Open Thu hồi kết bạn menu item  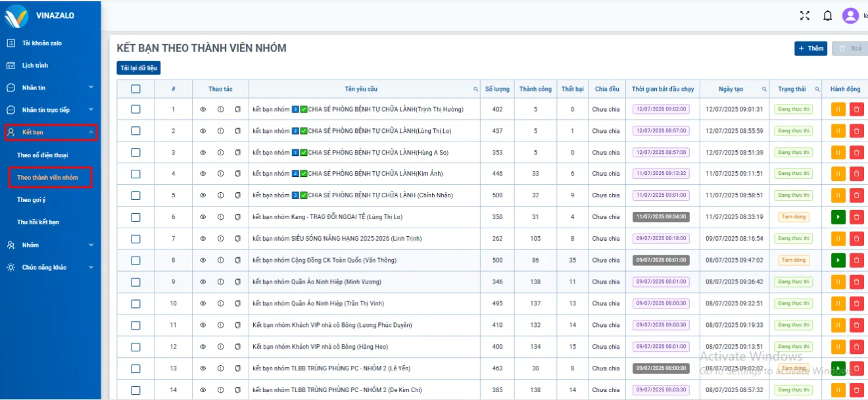click(x=38, y=222)
